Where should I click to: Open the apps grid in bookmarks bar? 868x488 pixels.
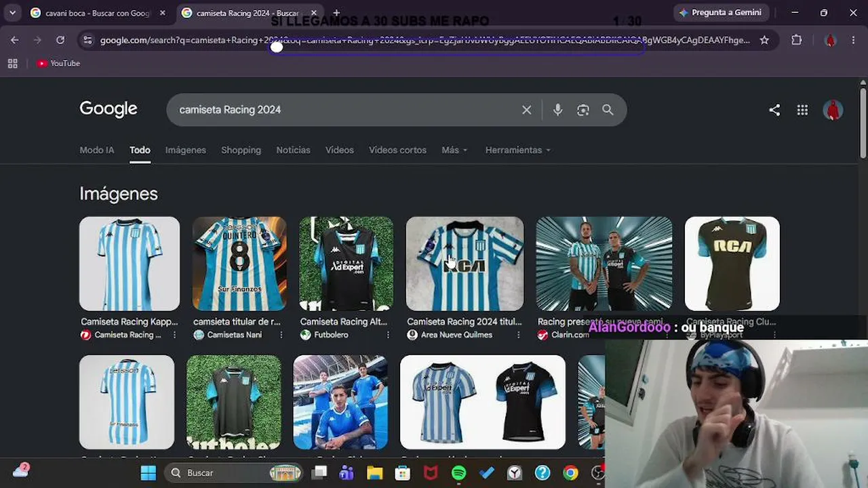click(12, 63)
